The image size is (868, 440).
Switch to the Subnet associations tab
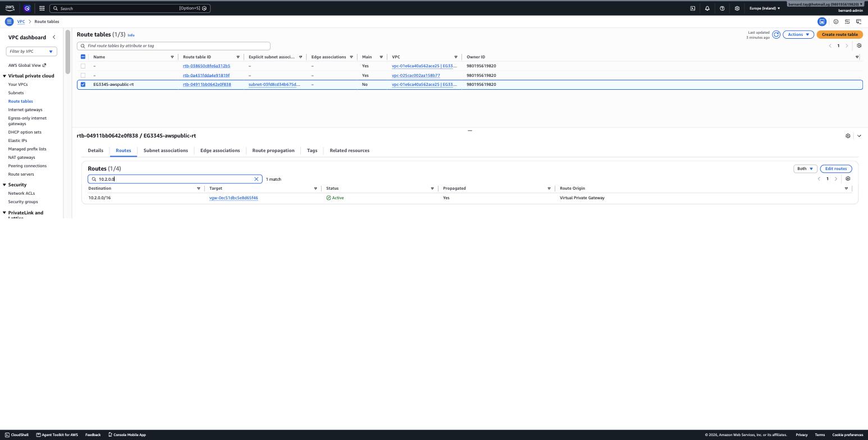[x=166, y=150]
